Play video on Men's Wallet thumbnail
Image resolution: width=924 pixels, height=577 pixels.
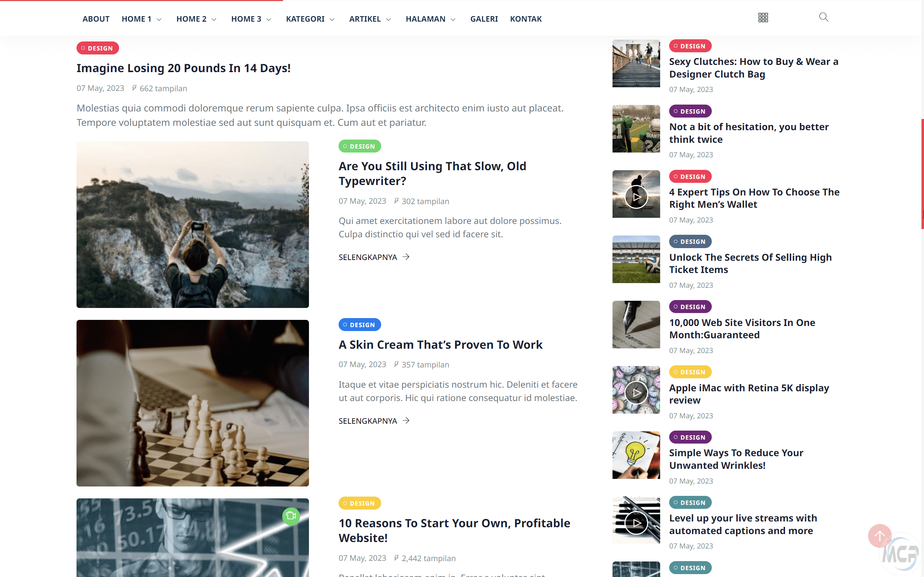636,197
